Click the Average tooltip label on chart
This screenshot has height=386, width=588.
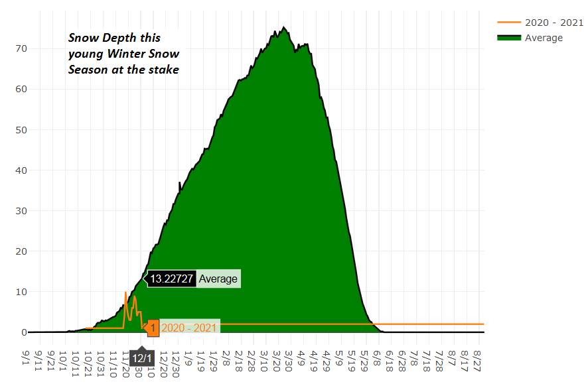click(x=218, y=279)
